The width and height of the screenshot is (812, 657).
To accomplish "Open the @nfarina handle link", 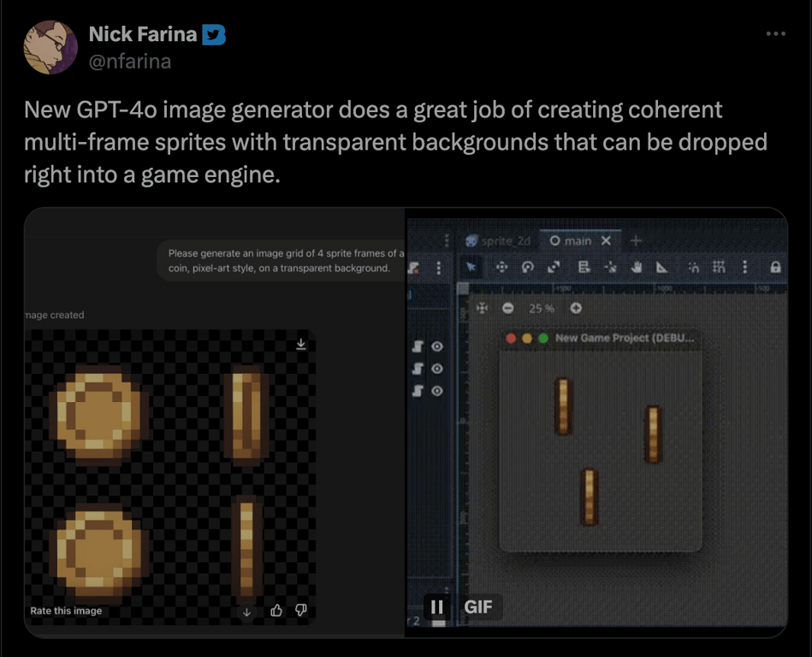I will [130, 62].
